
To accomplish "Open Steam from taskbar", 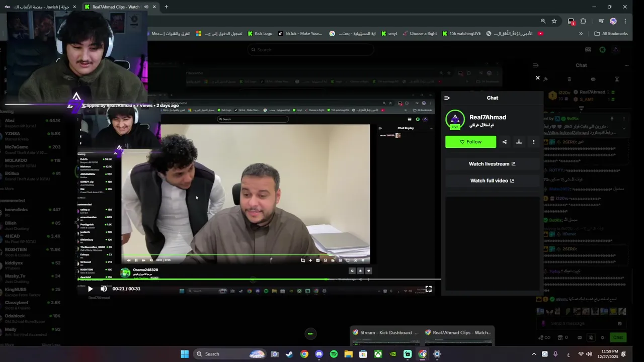I will (289, 354).
